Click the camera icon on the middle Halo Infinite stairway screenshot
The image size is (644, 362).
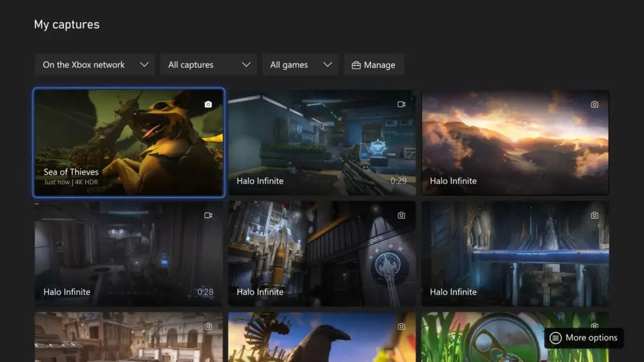coord(402,215)
